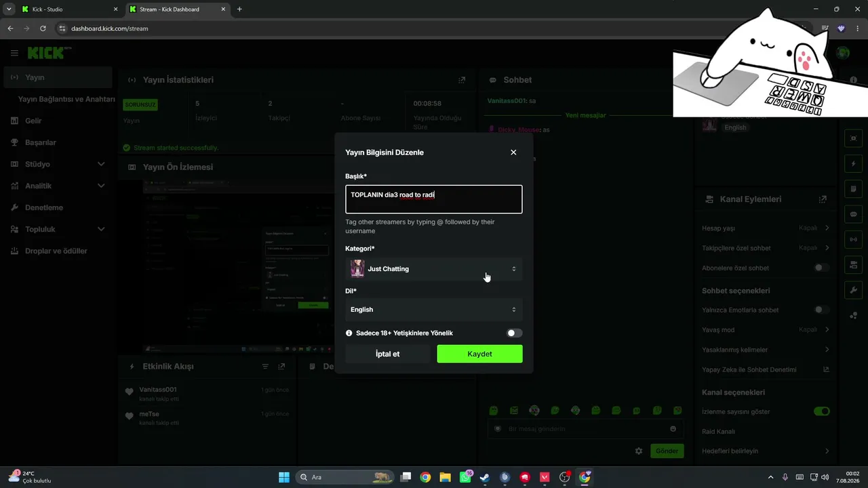Close the Yayın Bilgisini Düzenle dialog
Screen dimensions: 868x488
(x=513, y=152)
